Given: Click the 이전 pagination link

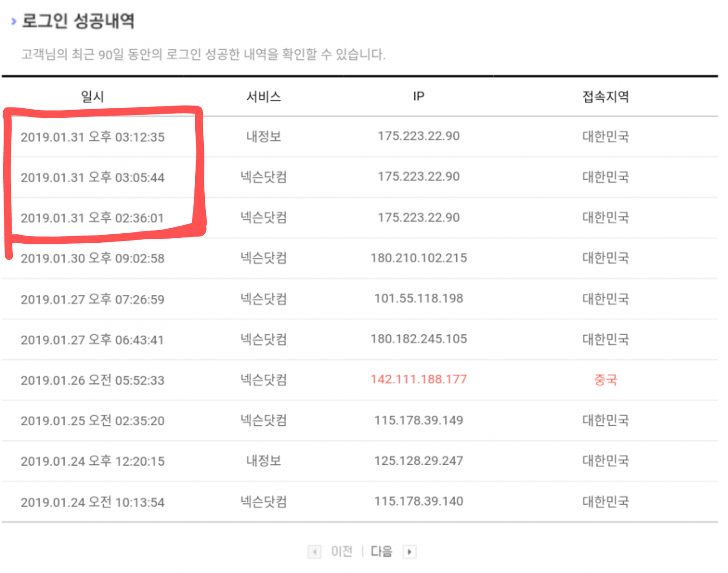Looking at the screenshot, I should [x=342, y=551].
